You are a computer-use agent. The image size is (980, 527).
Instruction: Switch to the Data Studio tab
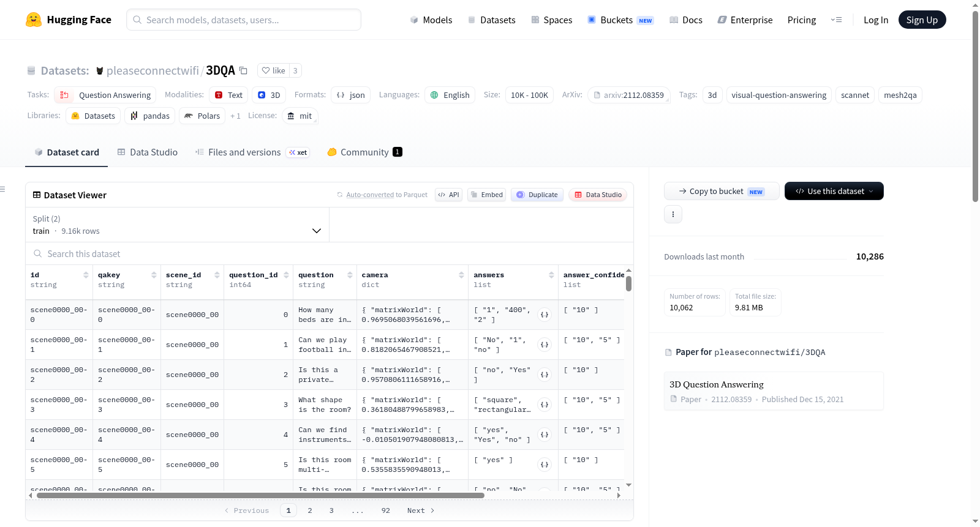pos(148,152)
